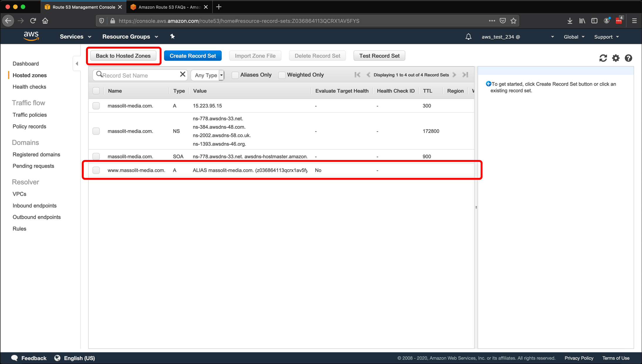Image resolution: width=642 pixels, height=364 pixels.
Task: Open the Privacy Policy link
Action: [579, 358]
